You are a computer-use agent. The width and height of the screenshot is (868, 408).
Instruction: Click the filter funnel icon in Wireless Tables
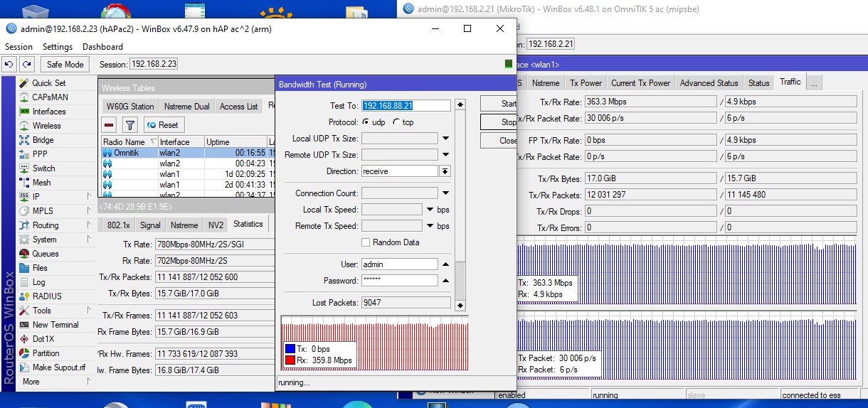129,125
